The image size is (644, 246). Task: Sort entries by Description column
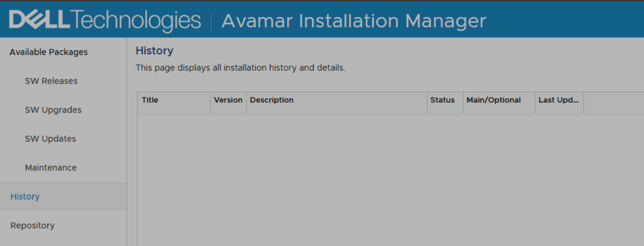272,100
